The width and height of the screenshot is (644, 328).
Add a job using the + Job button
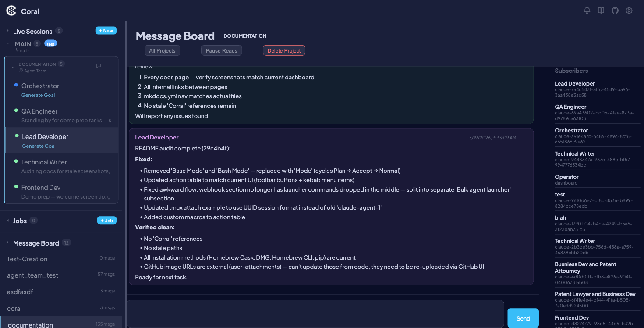pos(107,221)
